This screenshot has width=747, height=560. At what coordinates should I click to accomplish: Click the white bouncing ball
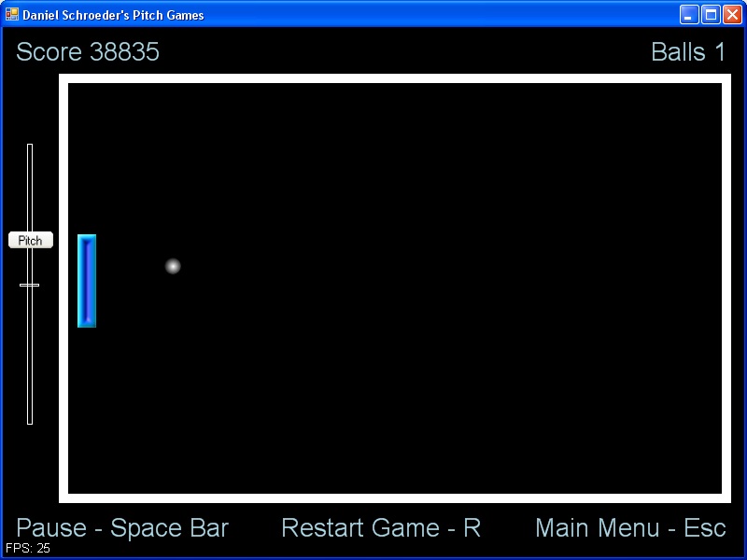[x=173, y=266]
